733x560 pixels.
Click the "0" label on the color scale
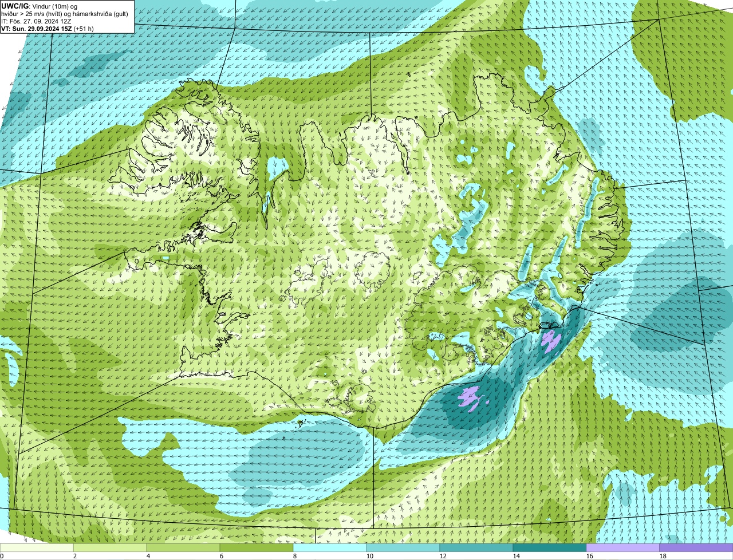pos(2,556)
